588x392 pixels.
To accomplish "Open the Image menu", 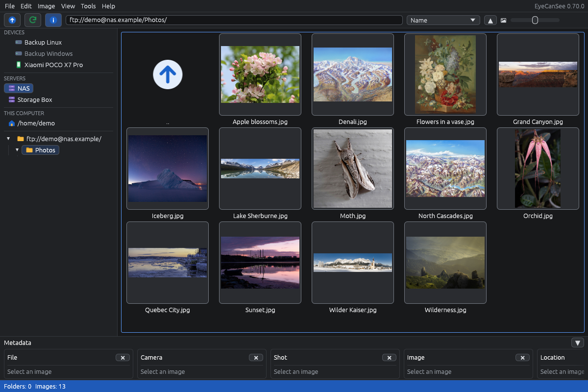I will [47, 6].
